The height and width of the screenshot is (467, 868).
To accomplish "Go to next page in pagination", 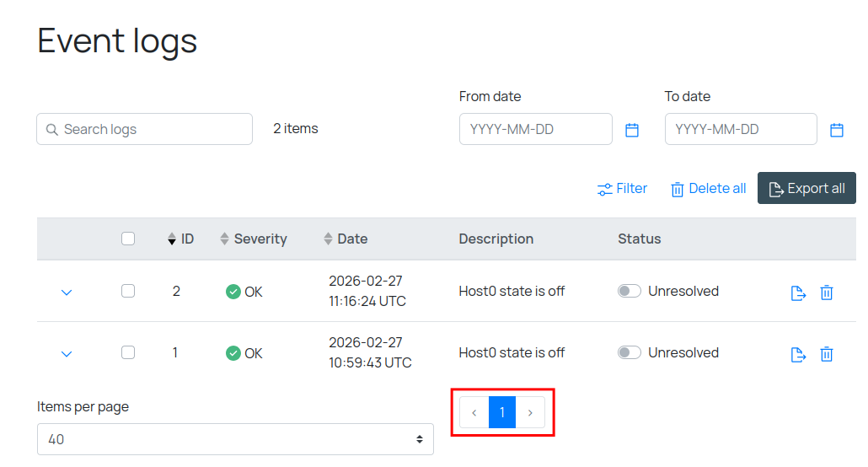I will [x=530, y=412].
